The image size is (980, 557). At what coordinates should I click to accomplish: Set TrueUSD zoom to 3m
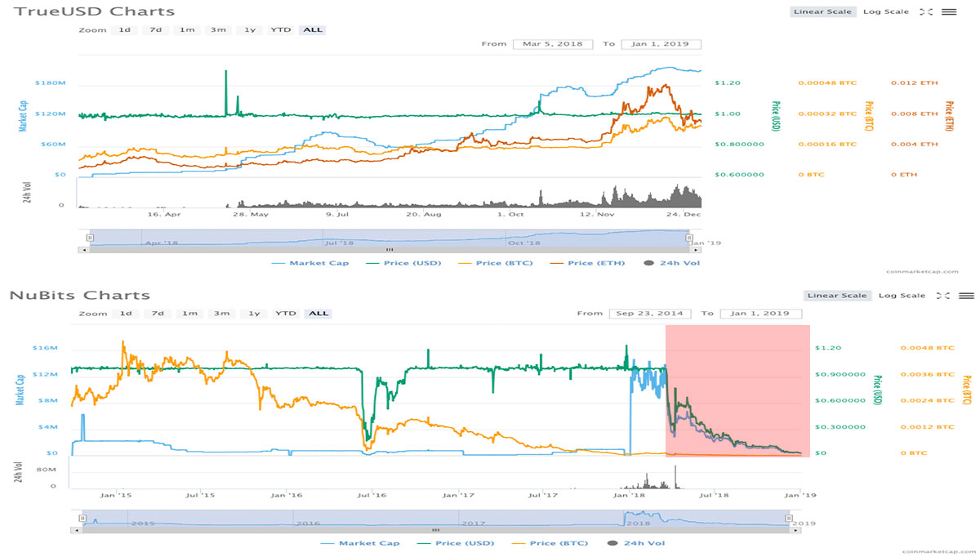click(x=218, y=30)
